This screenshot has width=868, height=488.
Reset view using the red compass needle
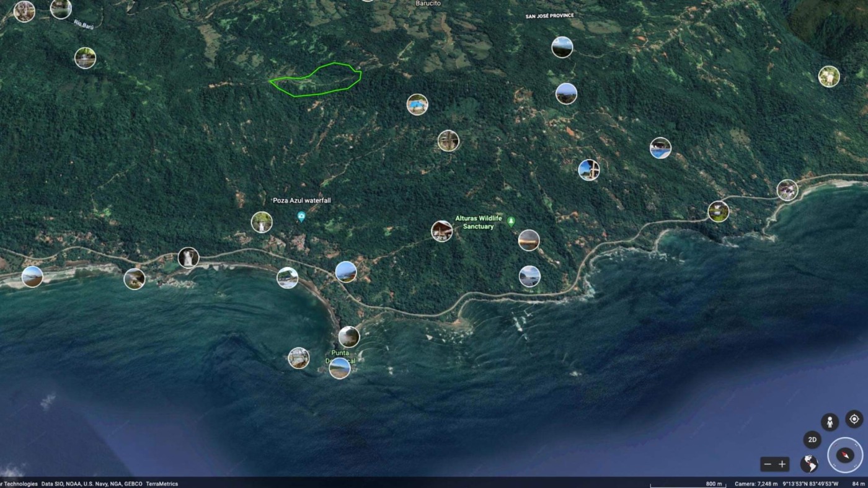coord(844,455)
